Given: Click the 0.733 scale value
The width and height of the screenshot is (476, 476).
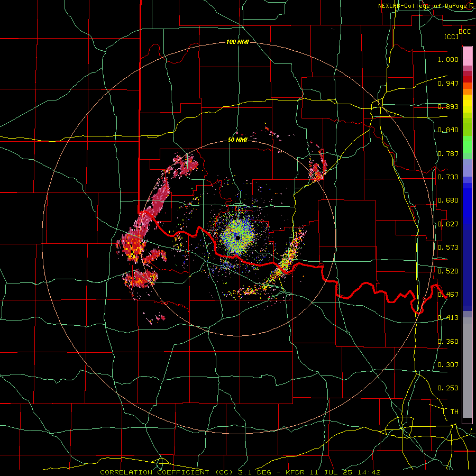Looking at the screenshot, I should pyautogui.click(x=448, y=177).
